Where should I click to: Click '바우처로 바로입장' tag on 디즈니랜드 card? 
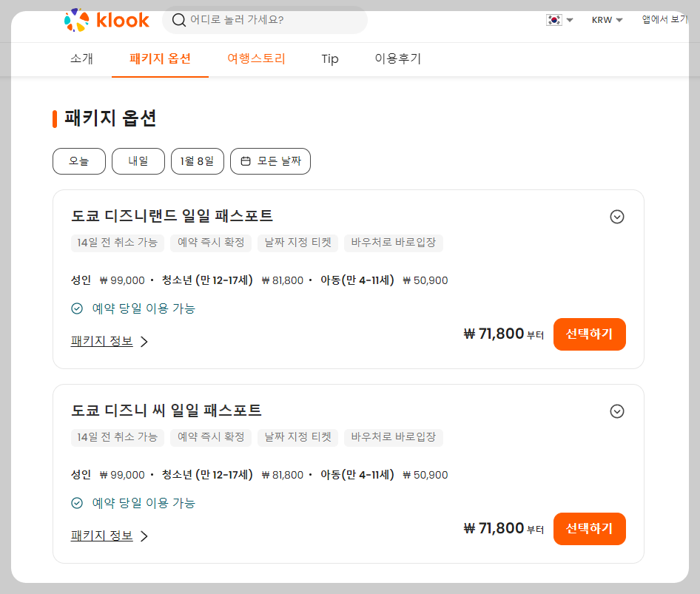point(394,243)
